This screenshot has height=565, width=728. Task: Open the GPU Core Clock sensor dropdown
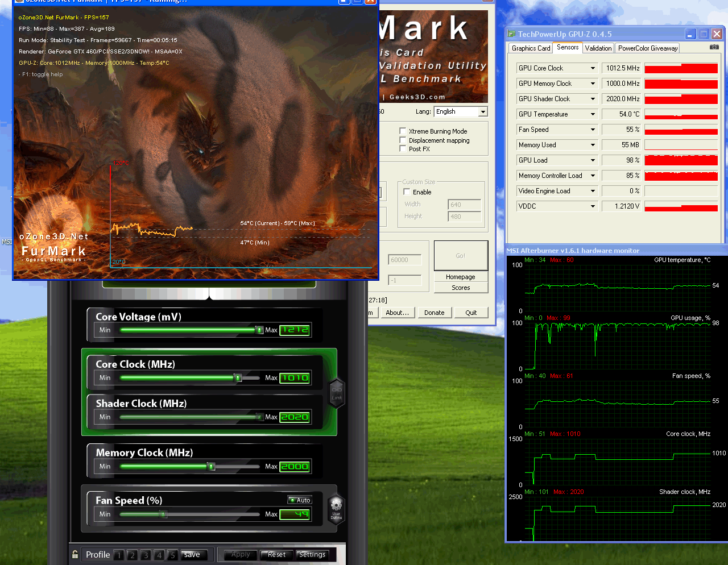click(x=593, y=68)
